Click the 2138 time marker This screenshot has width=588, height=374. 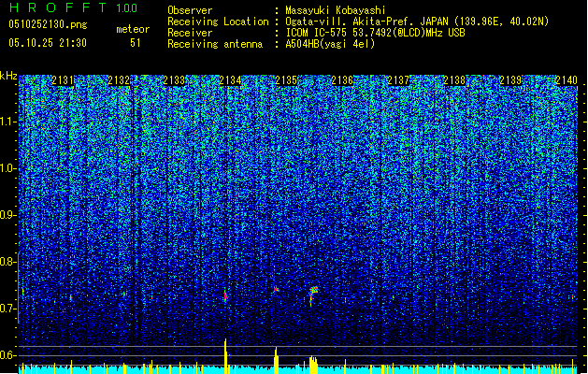[x=454, y=80]
